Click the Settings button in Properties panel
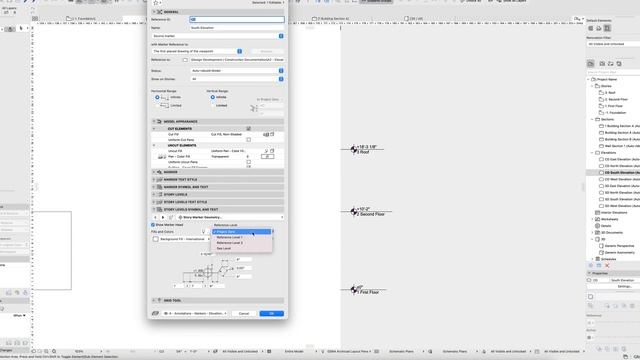640x360 pixels. click(x=624, y=287)
